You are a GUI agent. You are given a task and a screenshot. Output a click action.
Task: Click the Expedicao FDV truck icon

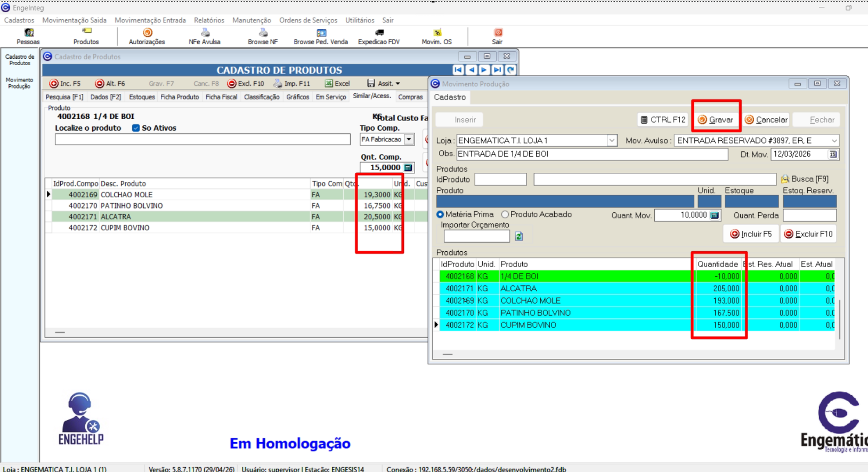pos(379,33)
